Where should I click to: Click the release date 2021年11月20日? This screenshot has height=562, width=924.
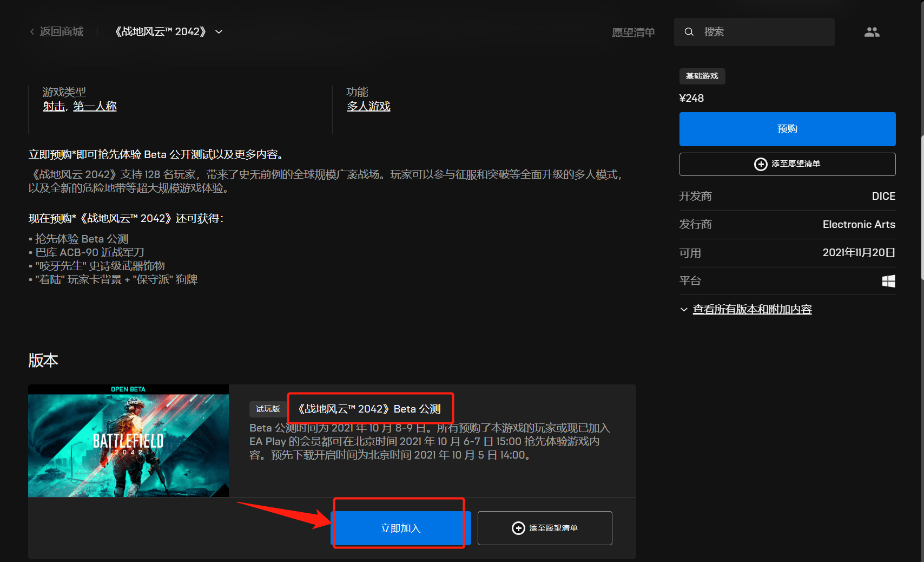click(859, 253)
